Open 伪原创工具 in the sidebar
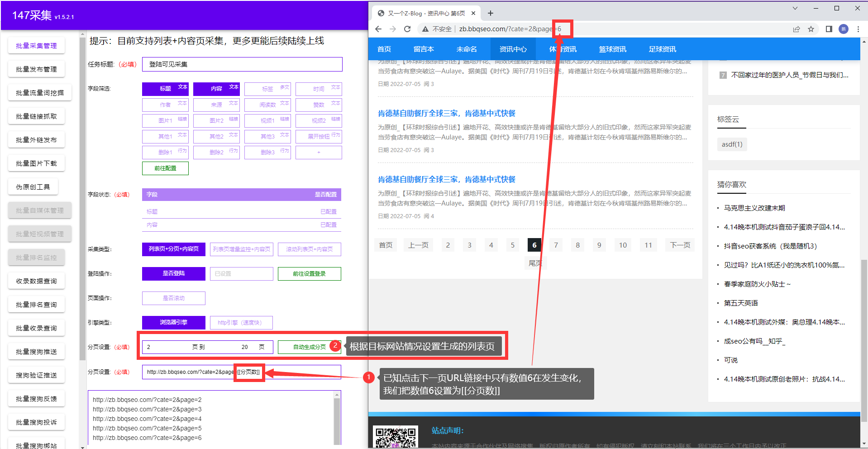 33,187
